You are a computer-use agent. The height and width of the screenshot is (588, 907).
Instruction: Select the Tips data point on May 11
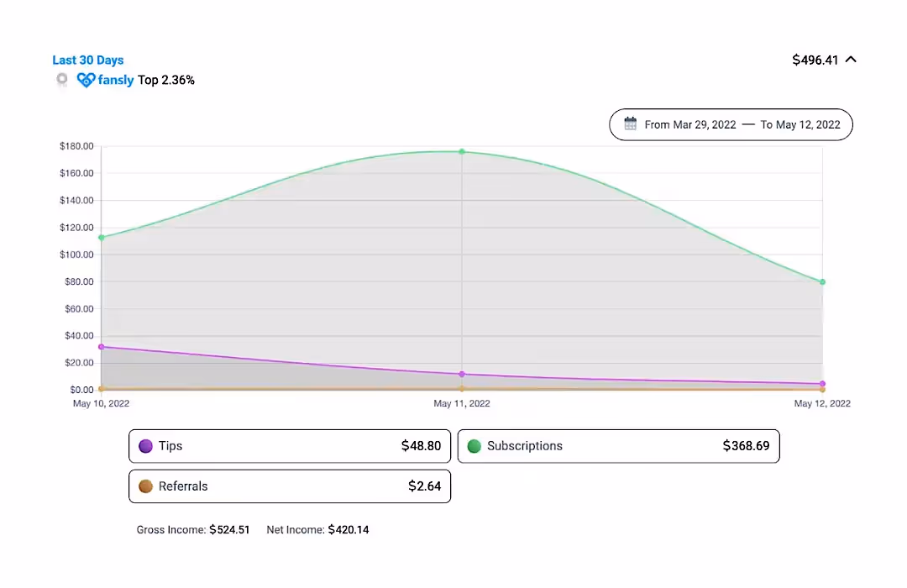tap(462, 375)
